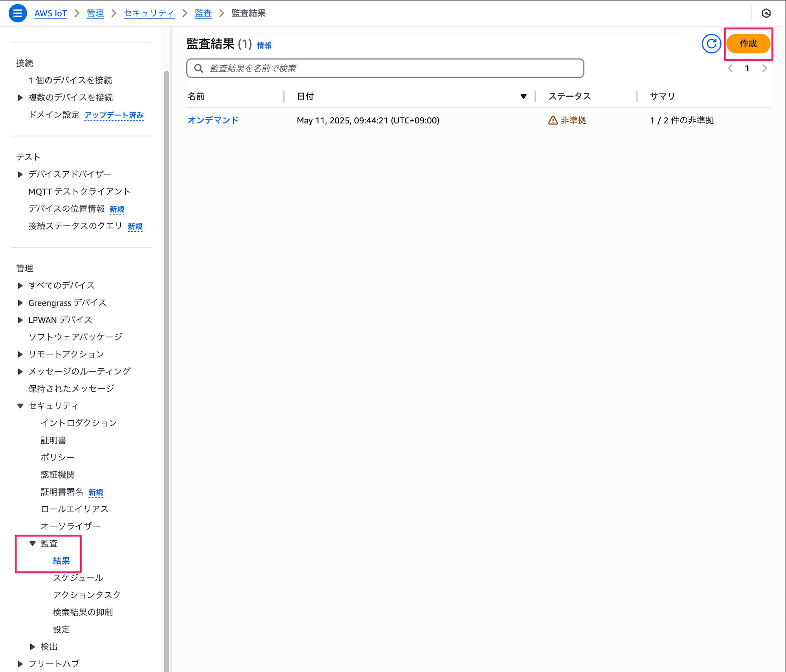Go to the previous results page

point(730,68)
